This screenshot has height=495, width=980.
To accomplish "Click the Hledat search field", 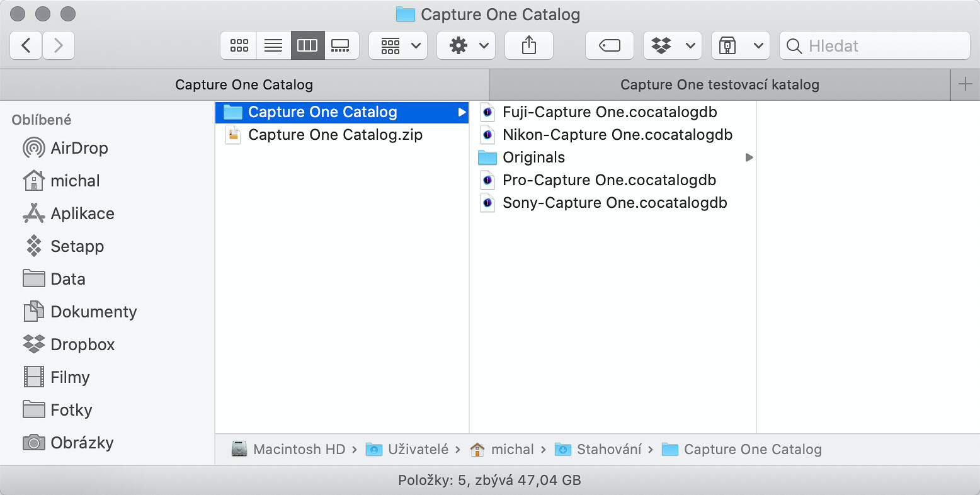I will 875,45.
